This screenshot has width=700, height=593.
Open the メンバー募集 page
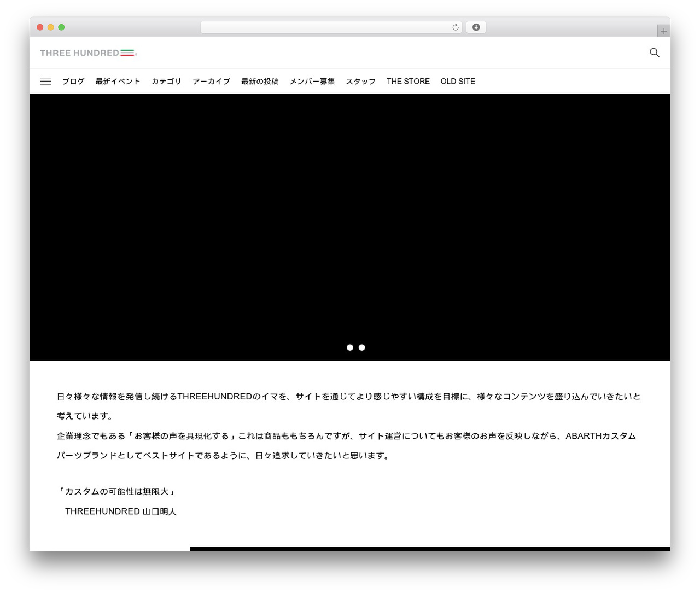click(x=312, y=81)
